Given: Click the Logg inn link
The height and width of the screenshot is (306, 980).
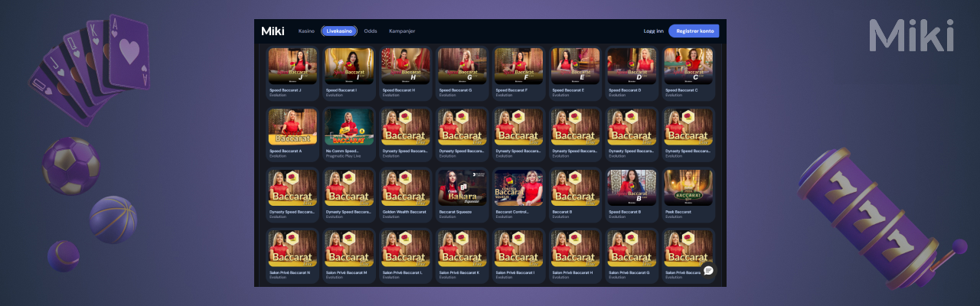Looking at the screenshot, I should click(x=654, y=31).
